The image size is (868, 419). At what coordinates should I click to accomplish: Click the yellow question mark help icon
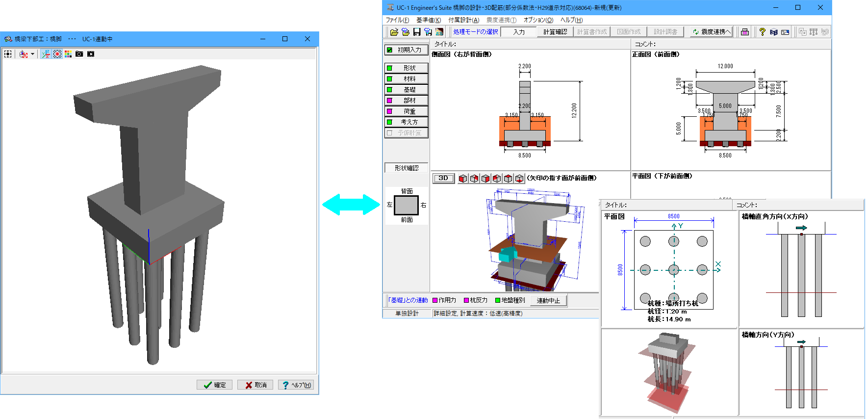tap(762, 32)
